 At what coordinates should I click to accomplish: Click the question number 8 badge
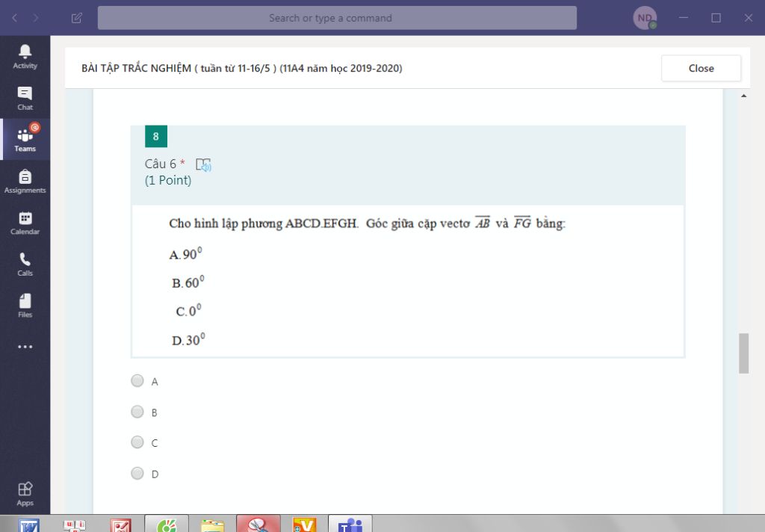pyautogui.click(x=156, y=136)
